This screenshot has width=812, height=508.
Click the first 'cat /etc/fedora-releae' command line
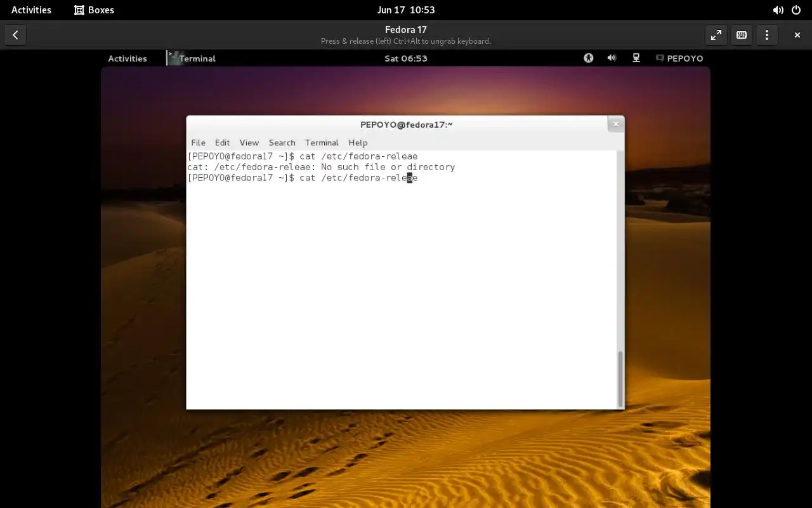(x=303, y=156)
